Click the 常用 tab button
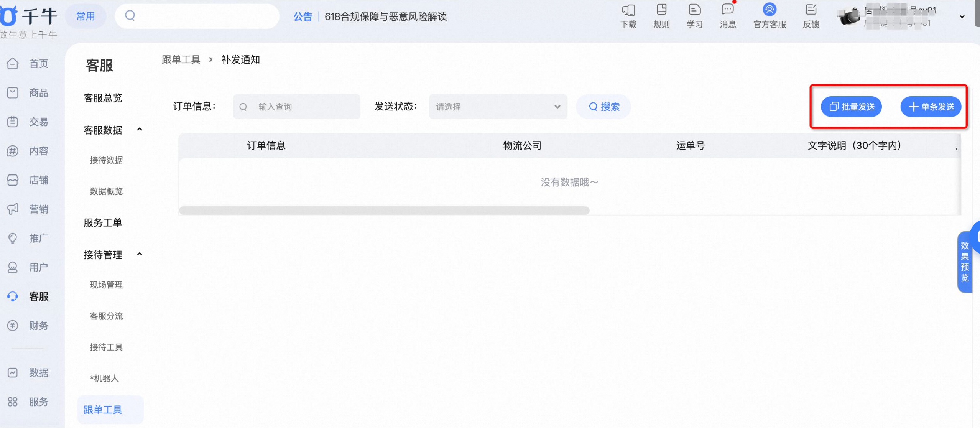980x428 pixels. point(86,16)
